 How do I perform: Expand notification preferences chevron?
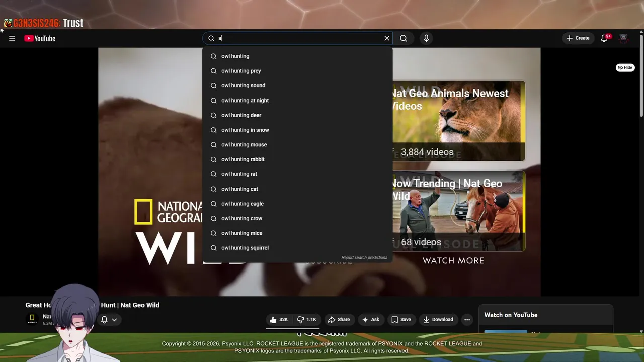114,320
